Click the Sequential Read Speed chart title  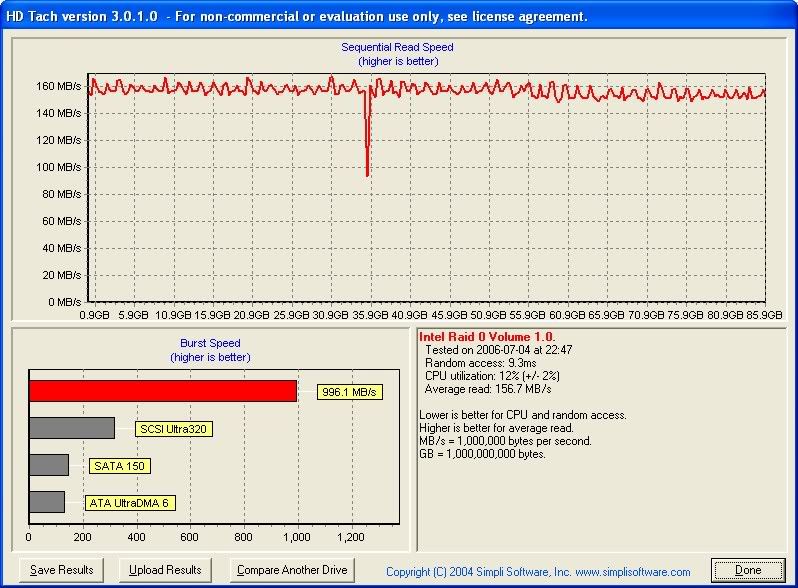pyautogui.click(x=397, y=47)
